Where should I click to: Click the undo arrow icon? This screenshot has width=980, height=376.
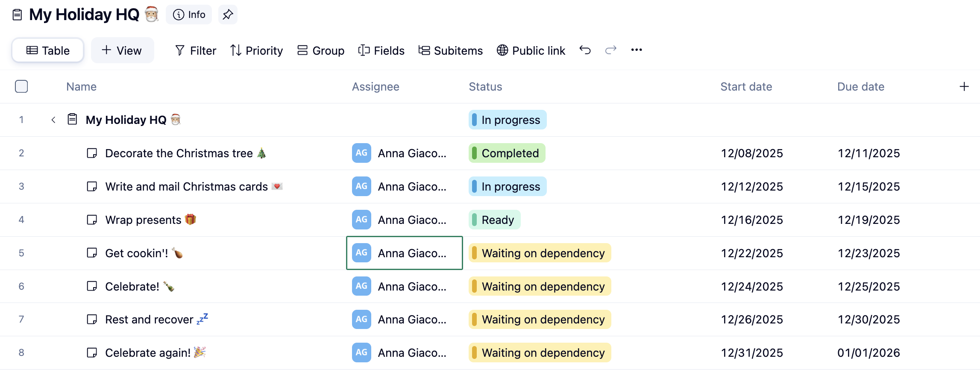(585, 50)
